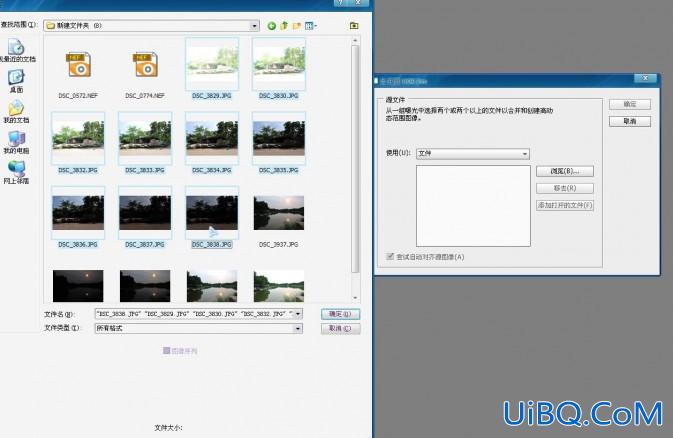Image resolution: width=673 pixels, height=438 pixels.
Task: Open My Documents sidebar shortcut
Action: click(16, 112)
